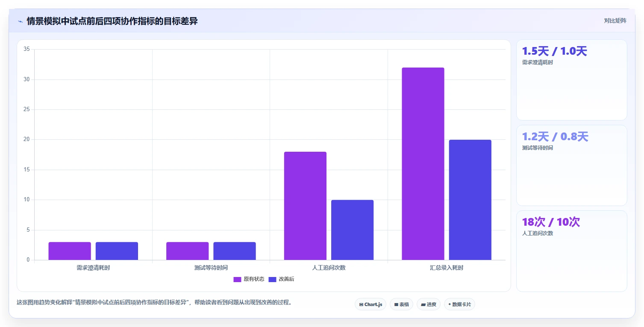This screenshot has width=644, height=327.
Task: Click the blue 测试等待时间 bar
Action: point(235,251)
